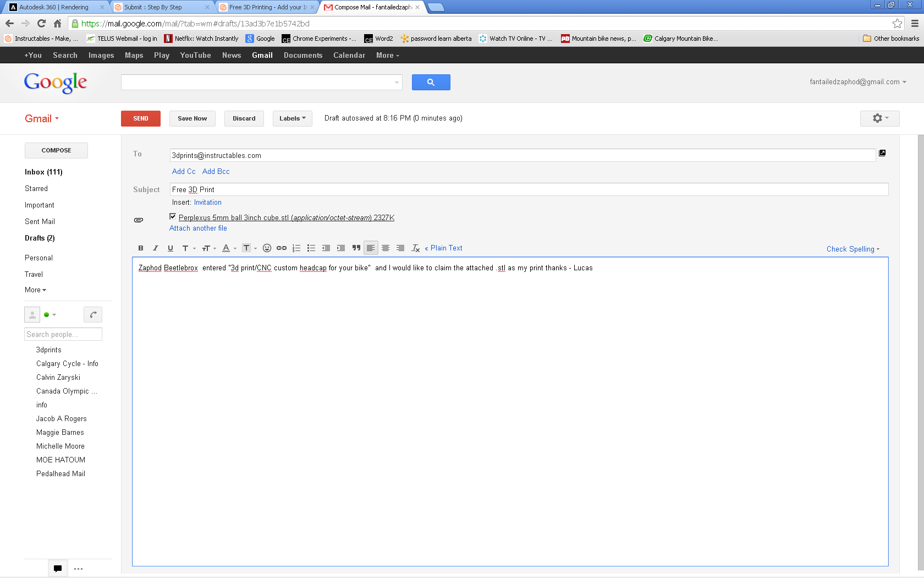Open Inbox (111)

click(43, 172)
